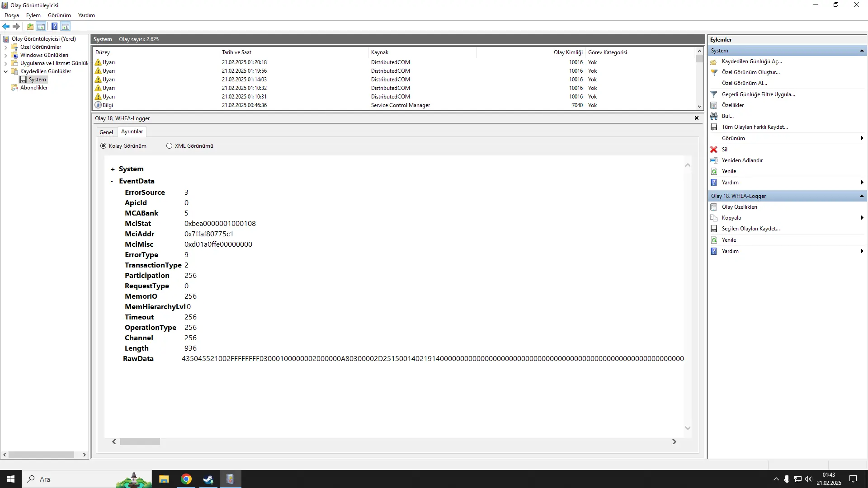Select the Kolay Görünüm radio button
This screenshot has height=488, width=868.
coord(104,146)
